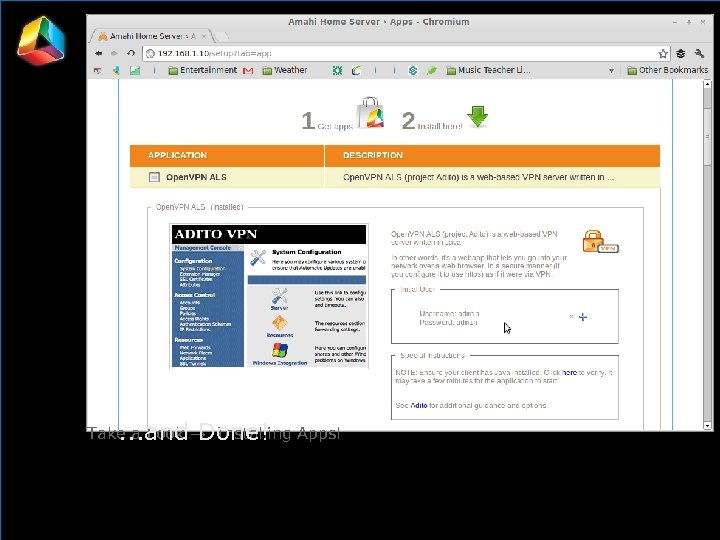Open the layers extension icon in toolbar
This screenshot has height=540, width=720.
click(681, 53)
